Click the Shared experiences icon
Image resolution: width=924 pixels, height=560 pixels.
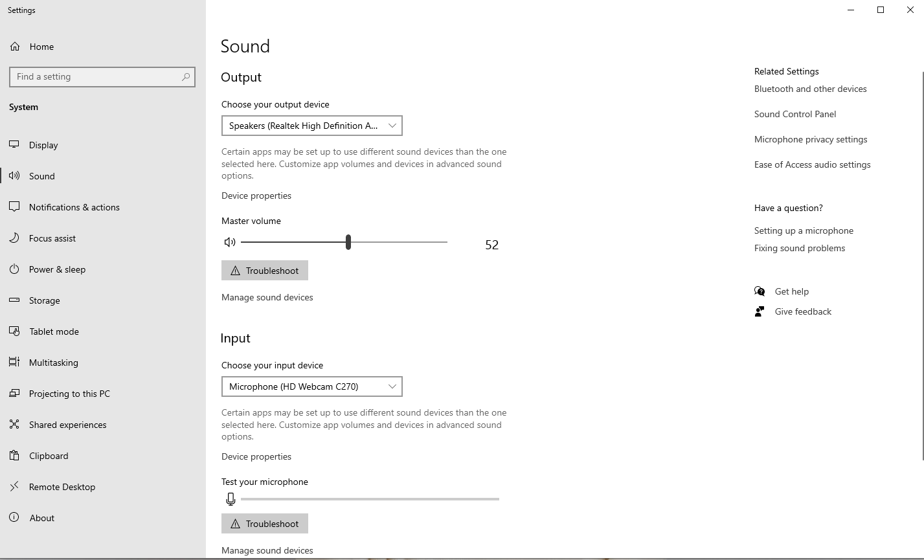tap(14, 425)
